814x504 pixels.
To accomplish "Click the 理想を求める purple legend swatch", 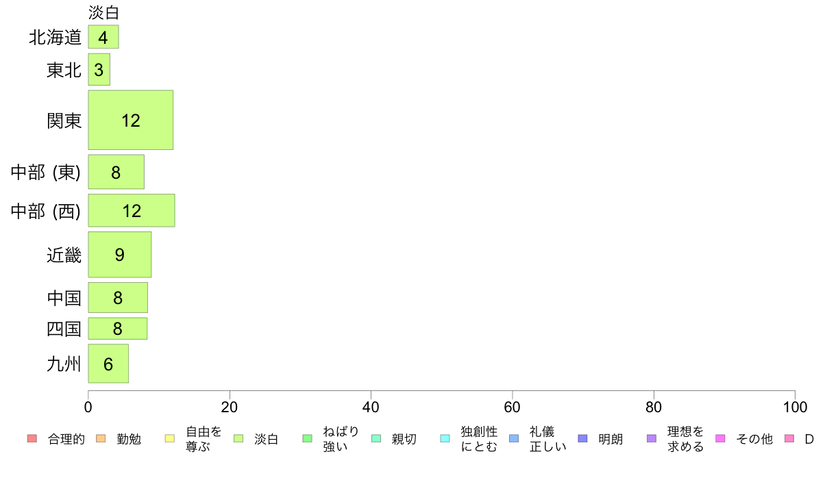I will [x=652, y=438].
